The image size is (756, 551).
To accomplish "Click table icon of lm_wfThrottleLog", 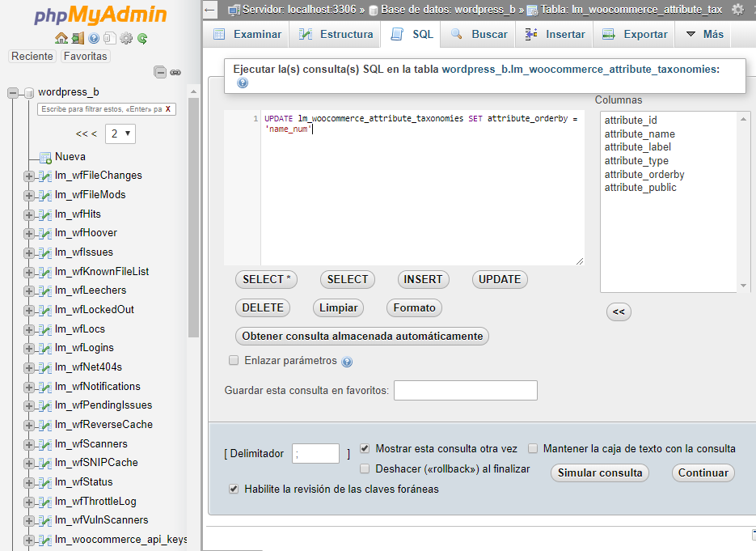I will [45, 502].
